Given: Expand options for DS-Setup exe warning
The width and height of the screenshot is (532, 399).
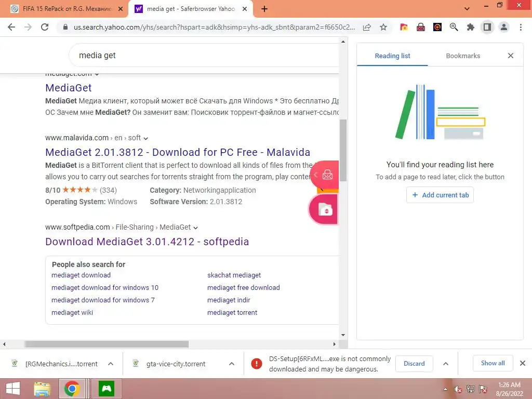Looking at the screenshot, I should tap(446, 364).
